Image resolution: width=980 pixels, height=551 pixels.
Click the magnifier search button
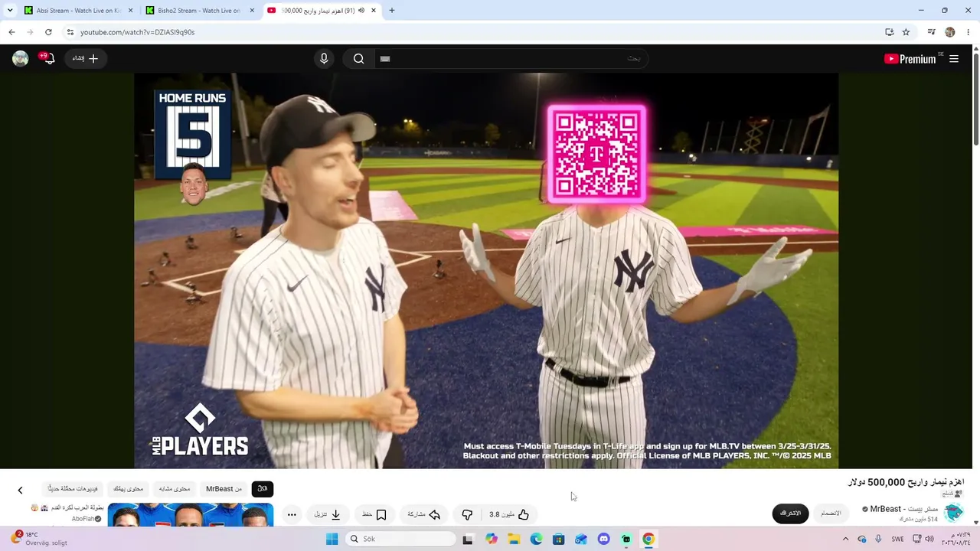[x=358, y=59]
